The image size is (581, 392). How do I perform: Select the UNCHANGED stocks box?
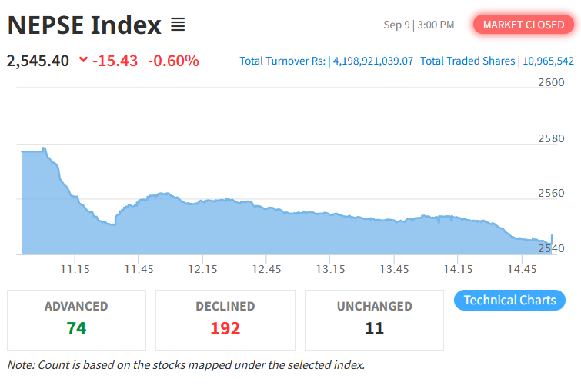(x=374, y=321)
